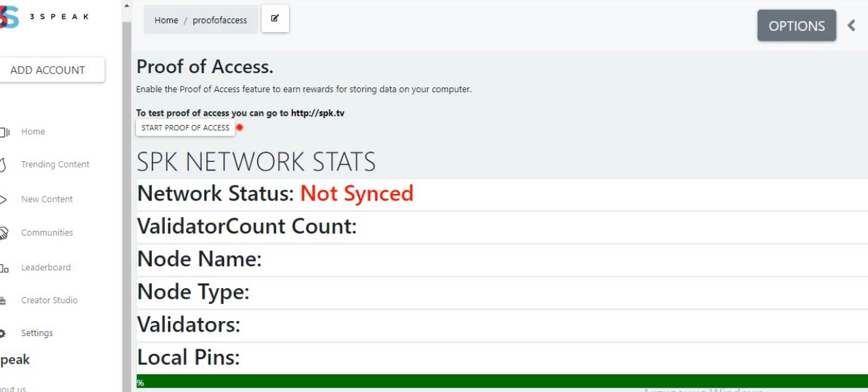Open New Content page
This screenshot has width=868, height=392.
point(47,199)
